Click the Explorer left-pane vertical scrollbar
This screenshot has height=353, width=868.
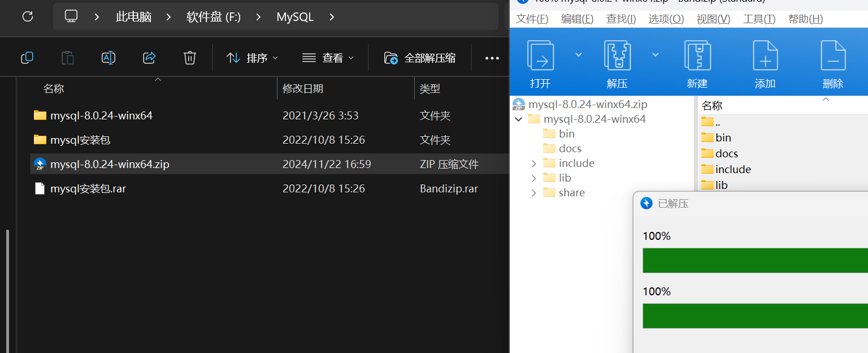pos(7,291)
